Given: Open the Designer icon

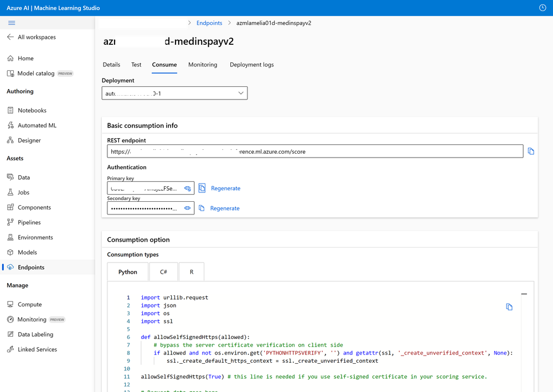Looking at the screenshot, I should [x=11, y=140].
